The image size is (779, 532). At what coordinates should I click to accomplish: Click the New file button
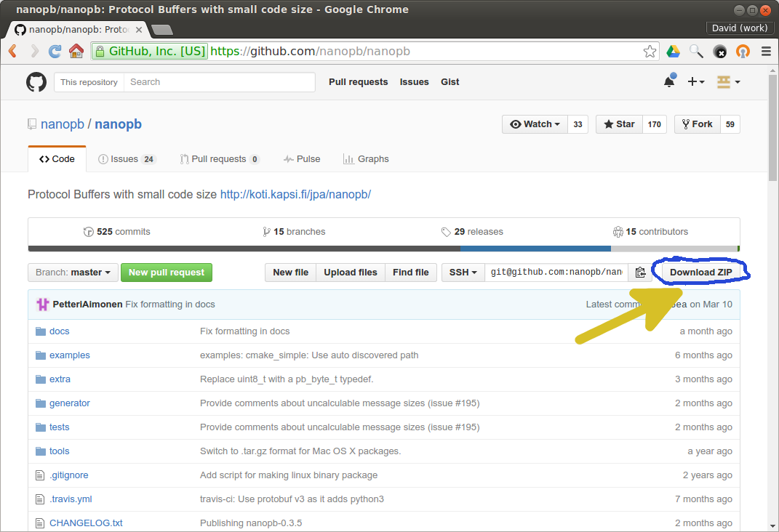pos(291,273)
